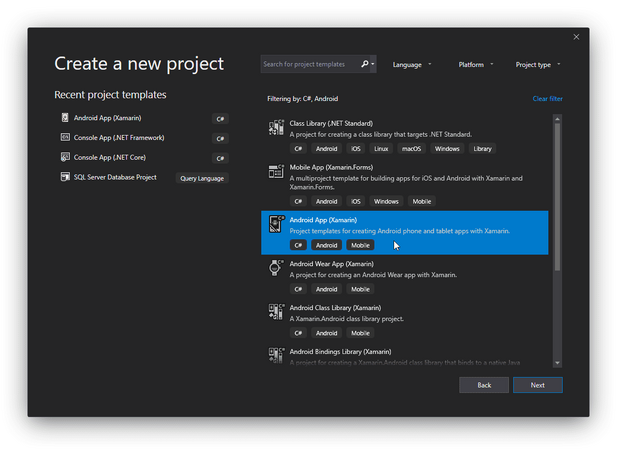Click the iOS tag under Class Library

pyautogui.click(x=355, y=149)
